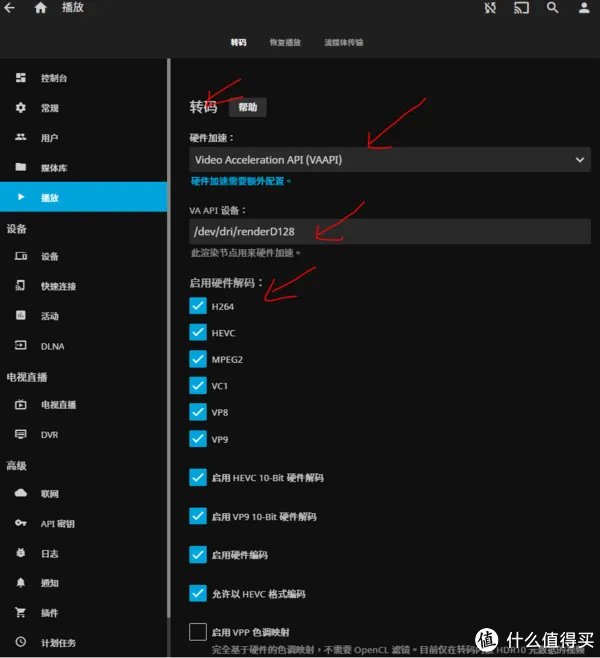The image size is (600, 658).
Task: Click the SyncPlay icon in header
Action: pos(490,8)
